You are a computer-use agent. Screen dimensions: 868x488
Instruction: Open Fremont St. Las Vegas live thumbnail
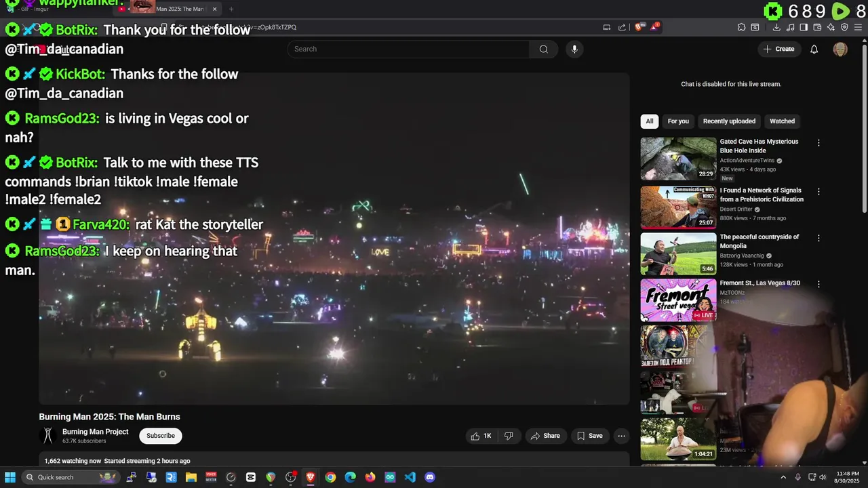pyautogui.click(x=678, y=300)
